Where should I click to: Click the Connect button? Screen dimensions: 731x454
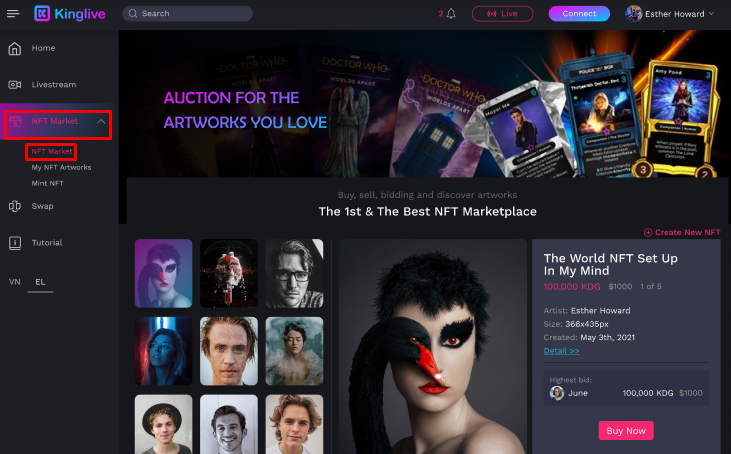click(579, 14)
